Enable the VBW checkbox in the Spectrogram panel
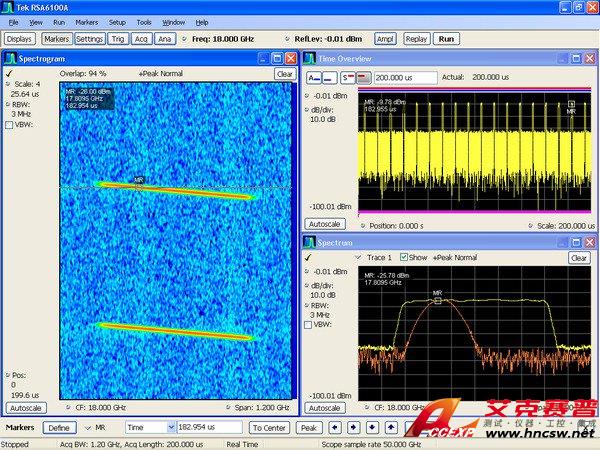Screen dimensions: 600x450 click(x=10, y=125)
